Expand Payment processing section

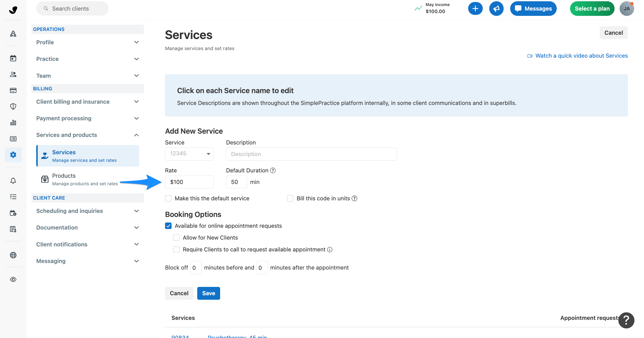(88, 118)
